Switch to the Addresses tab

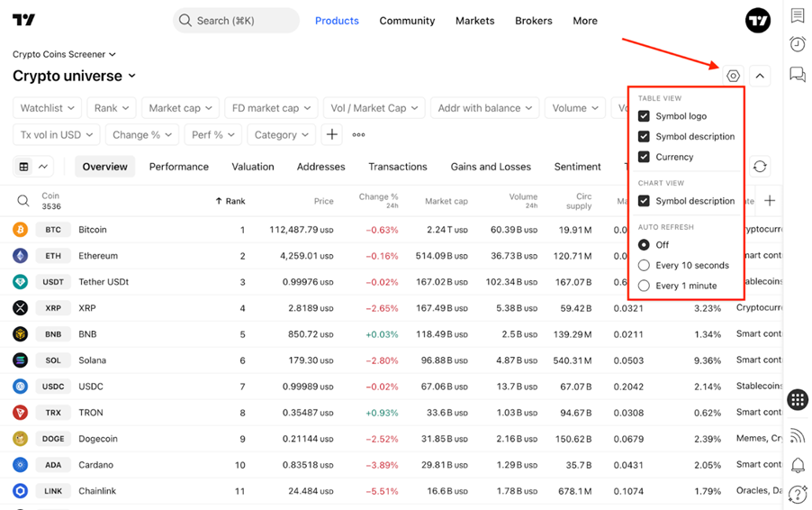321,167
